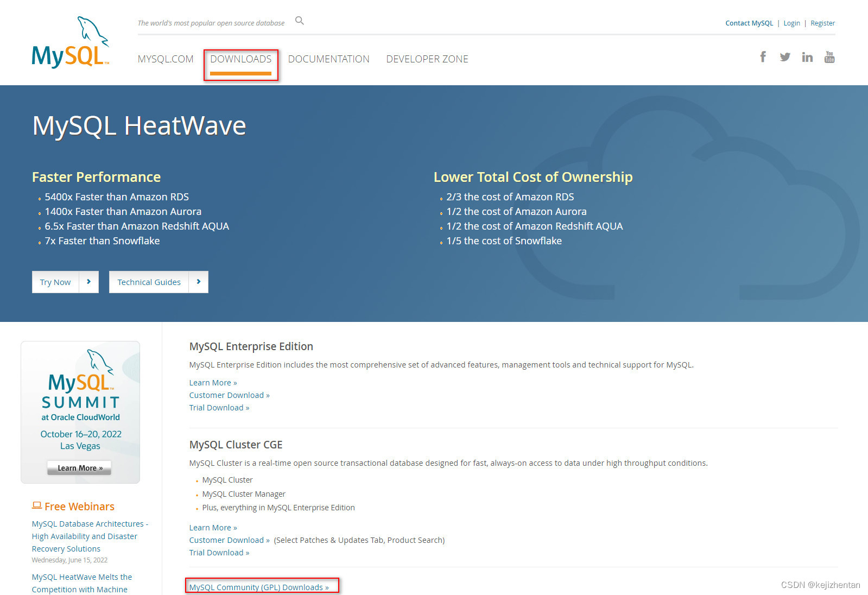868x595 pixels.
Task: Click '1400x Faster than Amazon Aurora' text
Action: tap(123, 212)
